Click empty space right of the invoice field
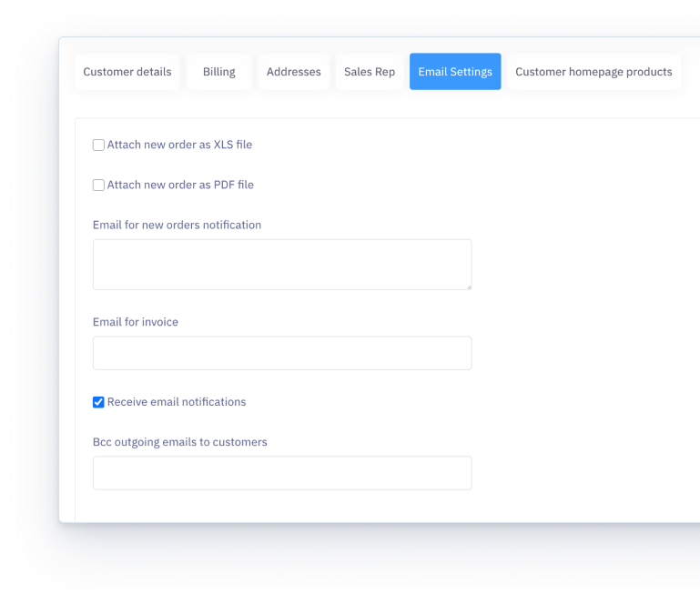The height and width of the screenshot is (604, 700). click(x=583, y=353)
